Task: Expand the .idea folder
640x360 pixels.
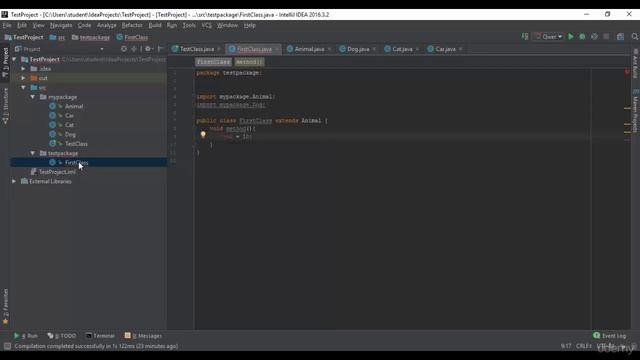Action: coord(23,69)
